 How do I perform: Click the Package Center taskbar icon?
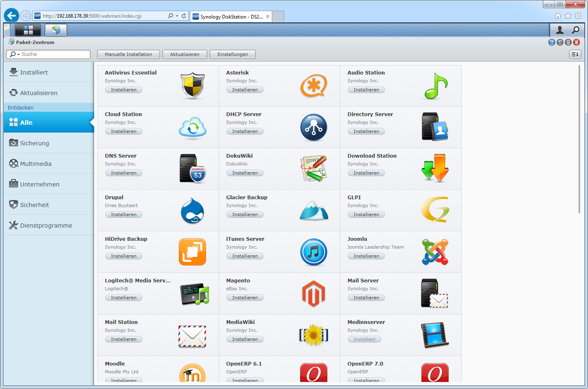click(56, 30)
